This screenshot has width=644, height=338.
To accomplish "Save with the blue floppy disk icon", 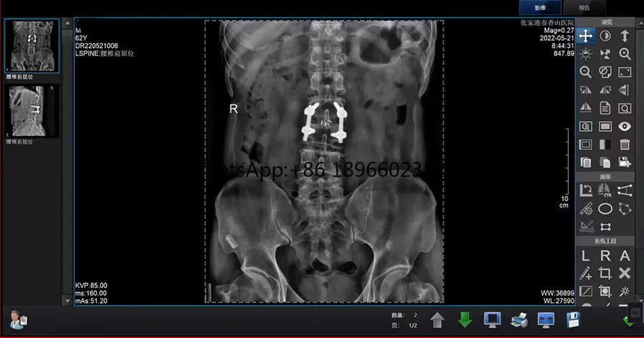I will (x=573, y=319).
